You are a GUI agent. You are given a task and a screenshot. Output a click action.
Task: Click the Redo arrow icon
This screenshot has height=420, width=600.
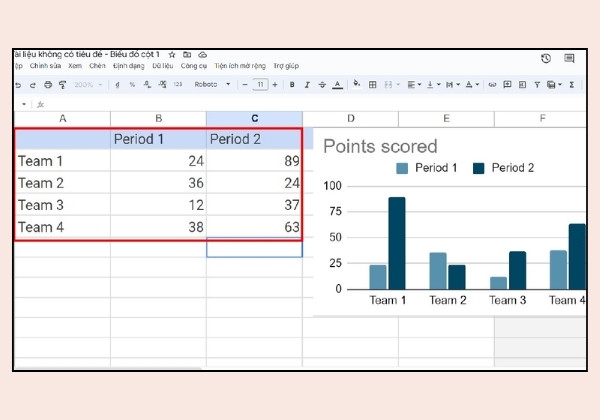click(33, 85)
